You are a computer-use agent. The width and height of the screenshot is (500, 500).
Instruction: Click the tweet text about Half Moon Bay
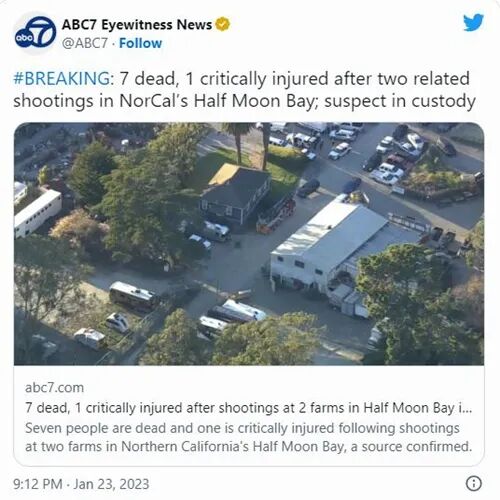click(244, 90)
